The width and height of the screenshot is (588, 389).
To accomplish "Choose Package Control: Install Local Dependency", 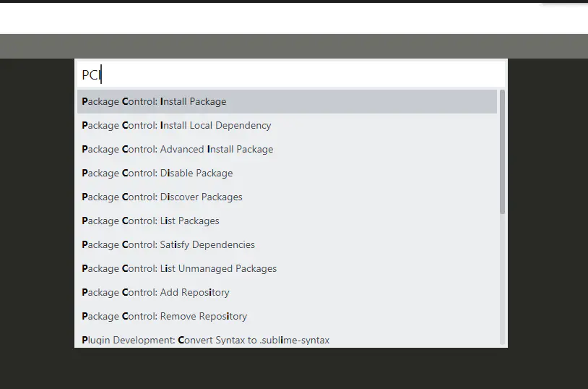I will (287, 125).
